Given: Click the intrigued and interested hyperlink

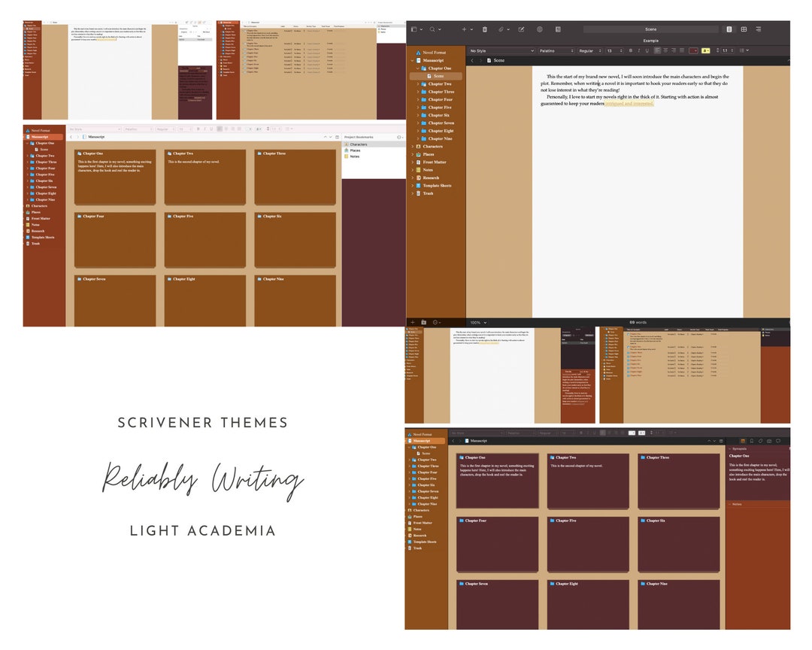Looking at the screenshot, I should coord(632,104).
